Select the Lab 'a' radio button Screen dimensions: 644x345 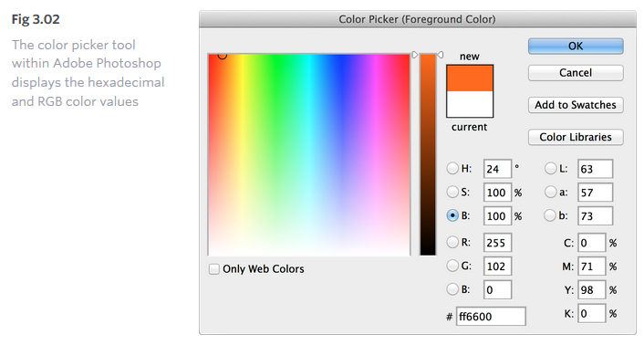[x=550, y=192]
